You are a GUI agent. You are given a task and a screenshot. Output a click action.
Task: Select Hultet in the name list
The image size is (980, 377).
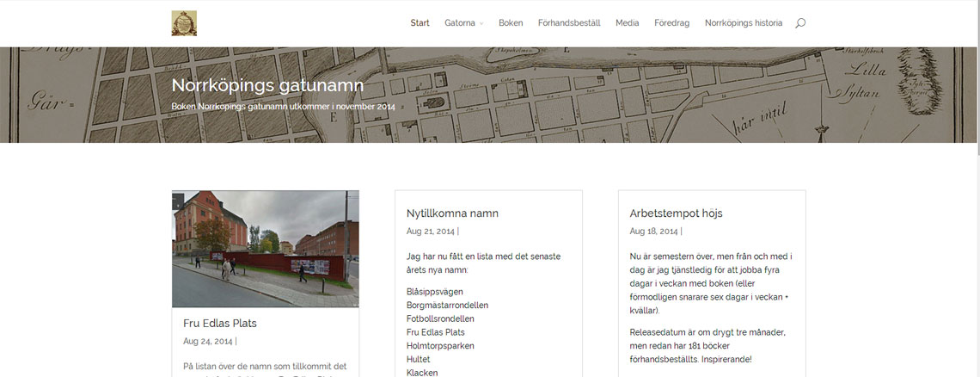click(x=418, y=360)
